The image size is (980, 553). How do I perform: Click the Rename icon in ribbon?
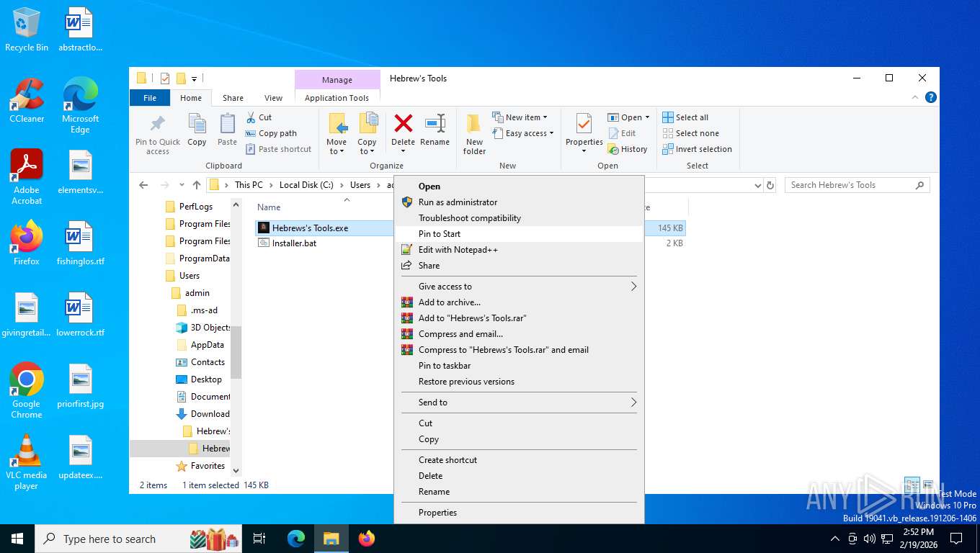[x=435, y=123]
